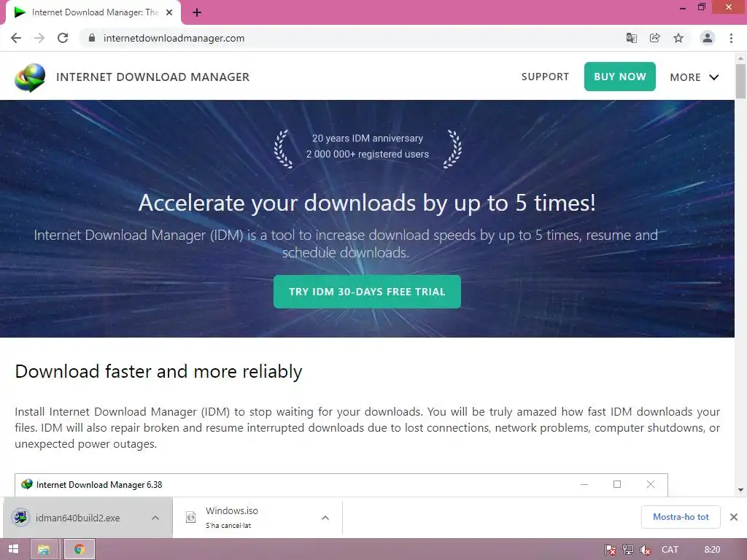Viewport: 747px width, 560px height.
Task: Expand options for idman640build2.exe download
Action: click(x=155, y=518)
